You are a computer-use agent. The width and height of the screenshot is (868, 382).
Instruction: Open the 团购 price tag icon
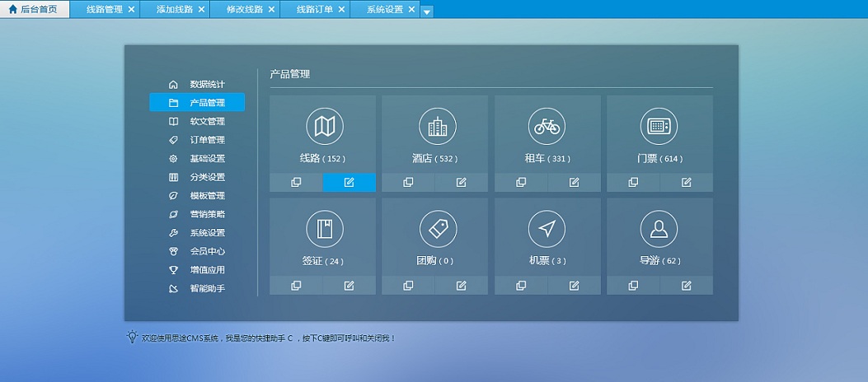pyautogui.click(x=437, y=229)
